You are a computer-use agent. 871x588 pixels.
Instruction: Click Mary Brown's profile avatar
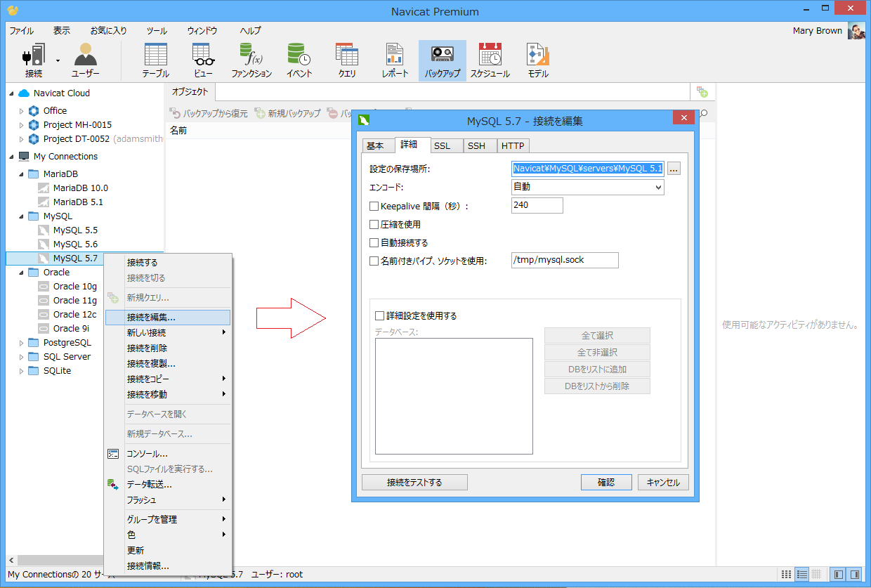pyautogui.click(x=856, y=31)
